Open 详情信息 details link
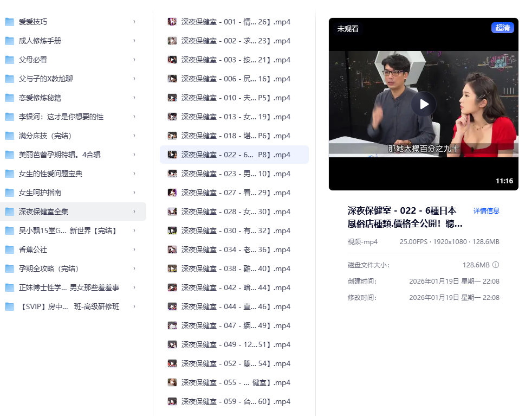The image size is (532, 416). (486, 211)
